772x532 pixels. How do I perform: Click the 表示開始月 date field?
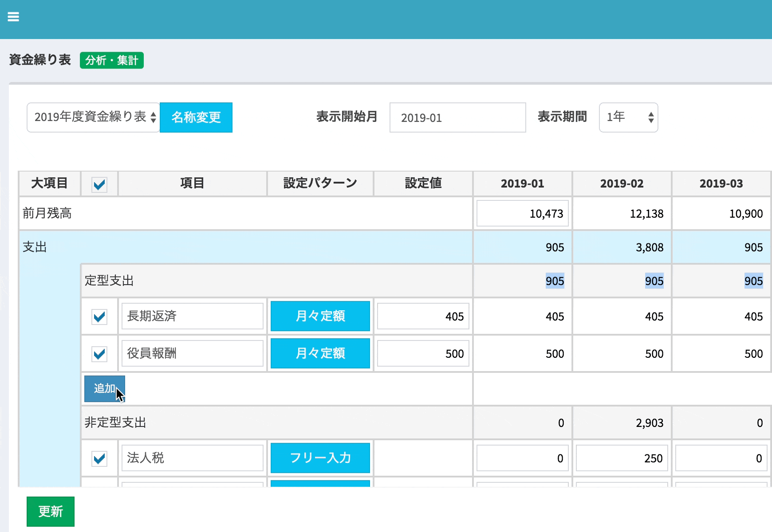pyautogui.click(x=457, y=118)
